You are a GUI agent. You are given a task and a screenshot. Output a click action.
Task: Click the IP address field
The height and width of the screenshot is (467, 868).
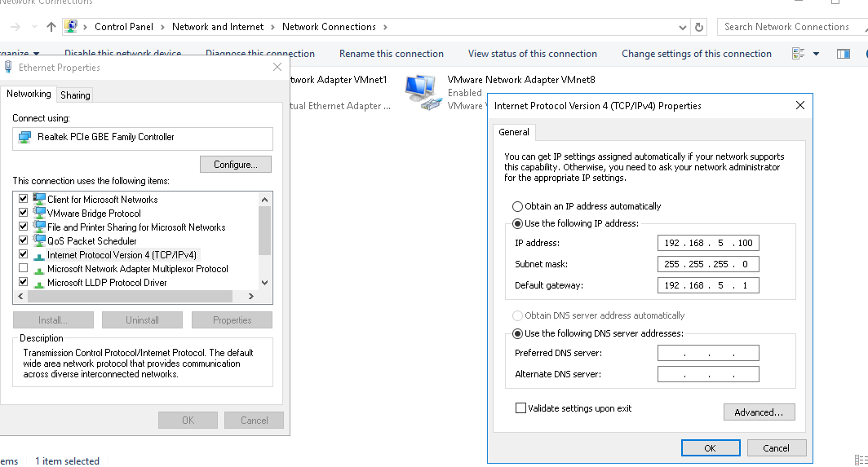tap(708, 243)
